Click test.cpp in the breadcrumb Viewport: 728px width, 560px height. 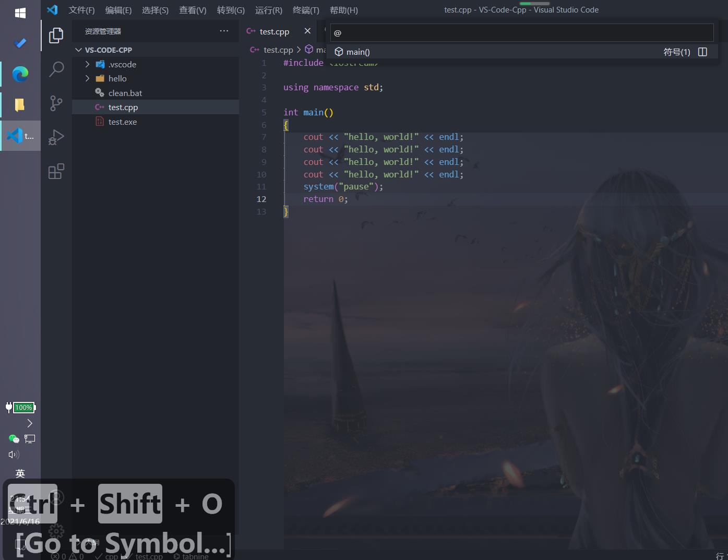pos(278,50)
